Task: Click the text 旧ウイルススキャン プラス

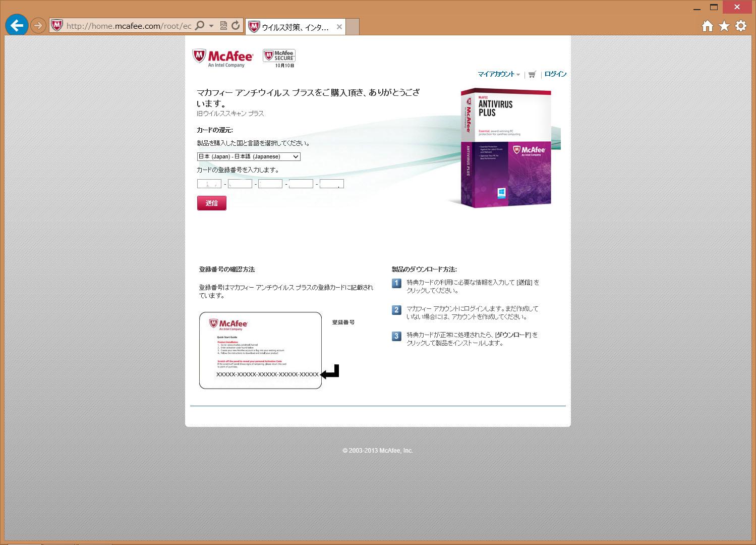Action: [230, 114]
